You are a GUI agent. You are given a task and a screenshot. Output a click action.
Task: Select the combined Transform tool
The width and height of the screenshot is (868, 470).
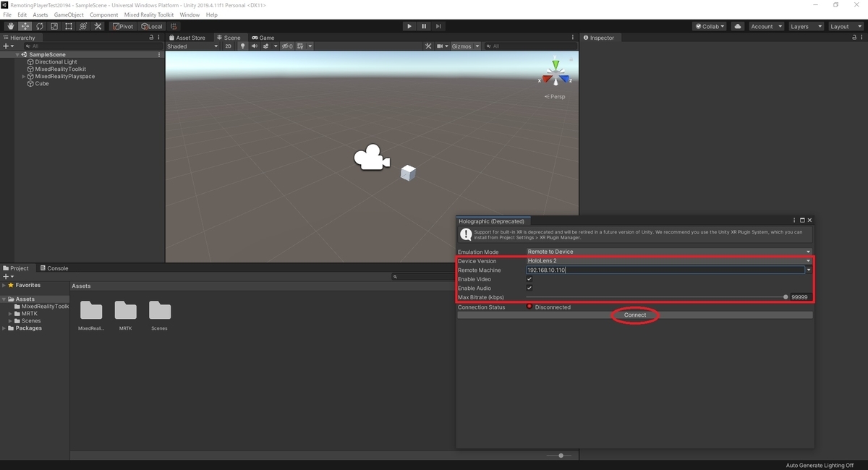[83, 26]
